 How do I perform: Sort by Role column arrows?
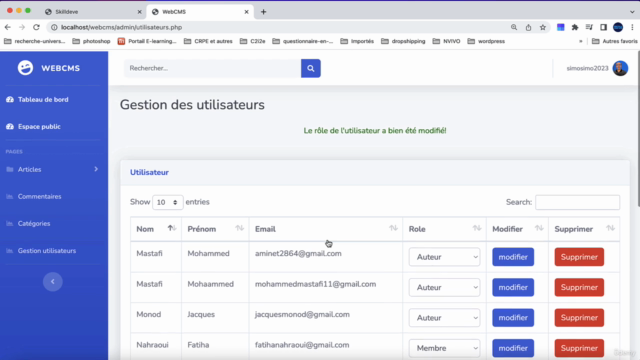[477, 228]
